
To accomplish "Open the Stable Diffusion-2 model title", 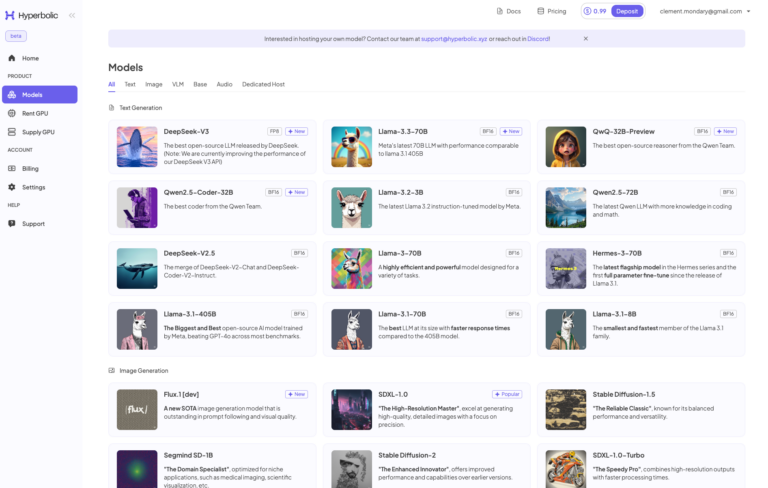I will click(407, 455).
